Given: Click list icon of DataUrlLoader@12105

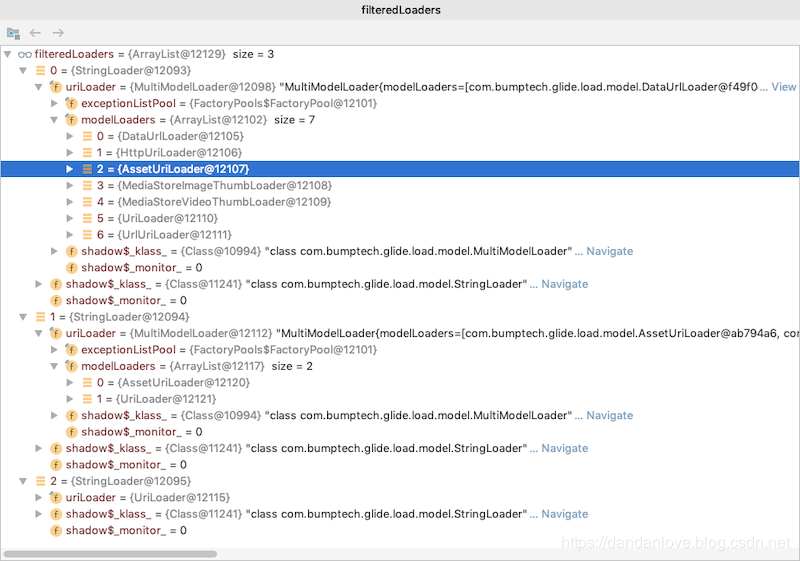Looking at the screenshot, I should [87, 136].
